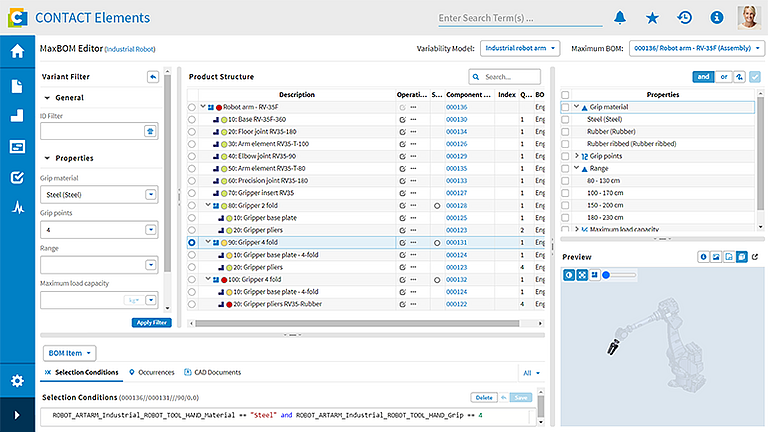Go to the home icon in sidebar
Screen dimensions: 768x432
click(17, 51)
